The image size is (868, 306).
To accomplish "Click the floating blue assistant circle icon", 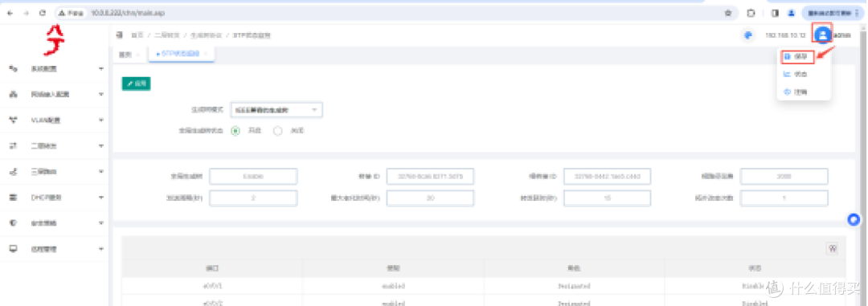I will tap(854, 220).
